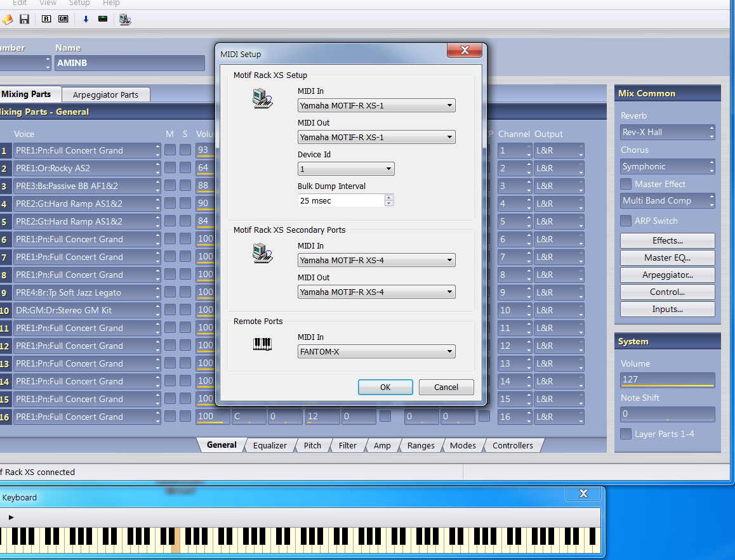Click the green display device toolbar icon

pos(103,19)
